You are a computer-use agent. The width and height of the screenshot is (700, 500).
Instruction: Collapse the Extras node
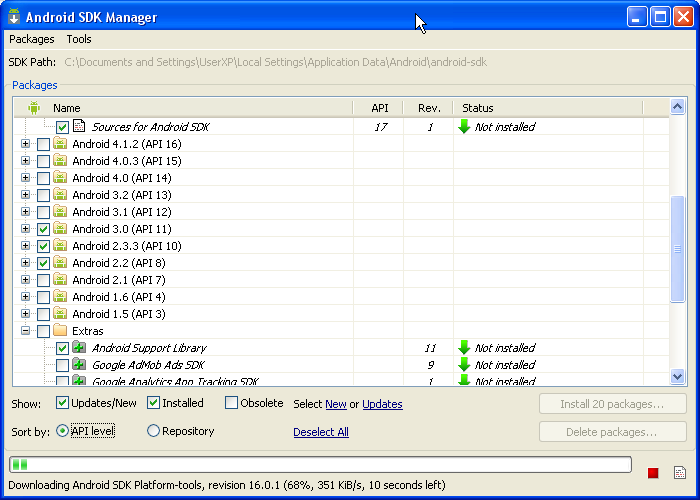coord(25,331)
